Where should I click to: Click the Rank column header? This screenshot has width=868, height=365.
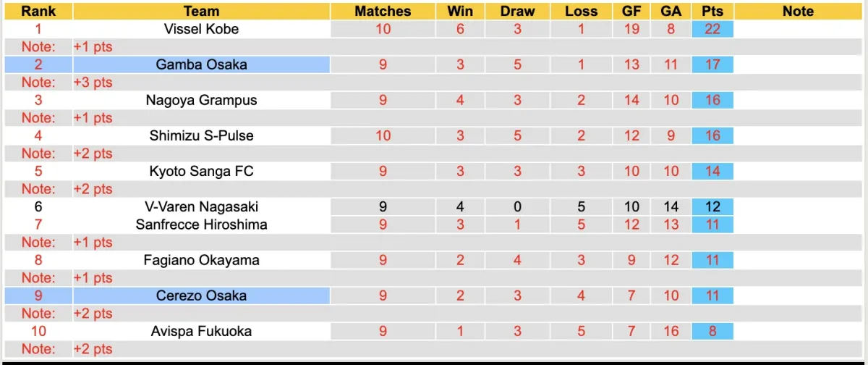[x=38, y=12]
